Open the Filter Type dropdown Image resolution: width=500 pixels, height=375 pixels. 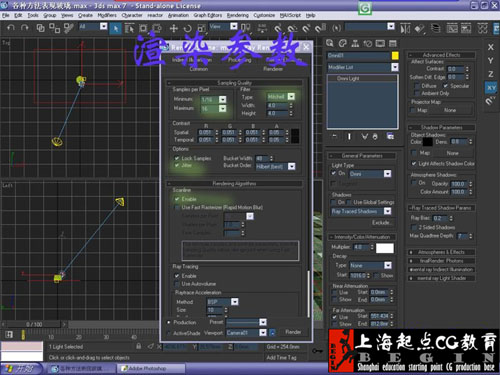point(281,96)
